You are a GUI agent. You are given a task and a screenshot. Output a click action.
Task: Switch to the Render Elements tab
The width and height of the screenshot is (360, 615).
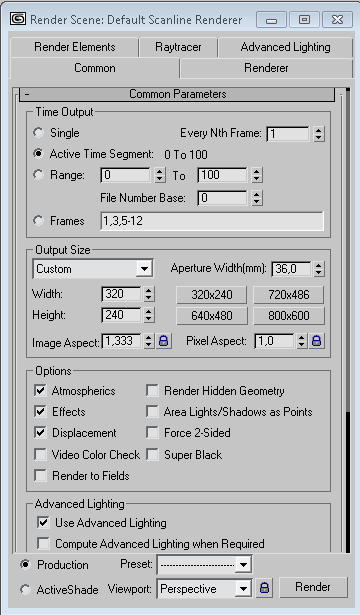coord(75,47)
